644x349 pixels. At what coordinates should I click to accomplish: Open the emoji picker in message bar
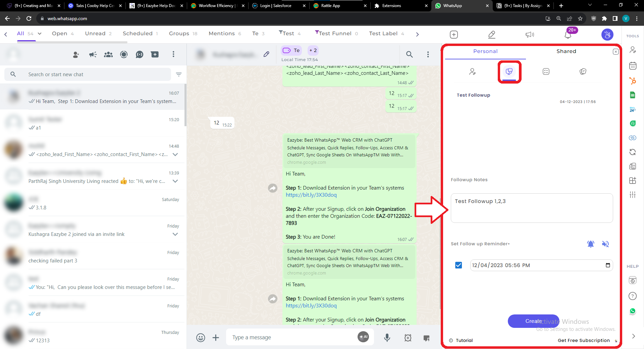click(201, 338)
